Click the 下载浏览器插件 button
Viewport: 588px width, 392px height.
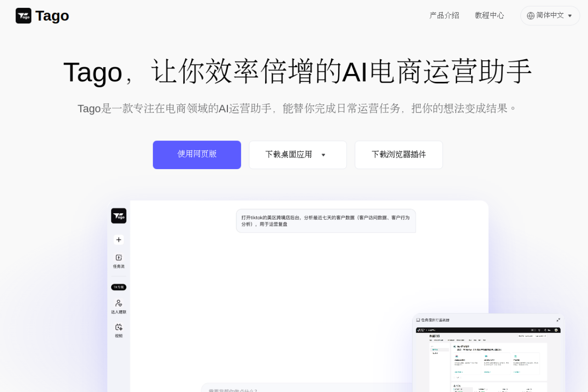tap(398, 155)
